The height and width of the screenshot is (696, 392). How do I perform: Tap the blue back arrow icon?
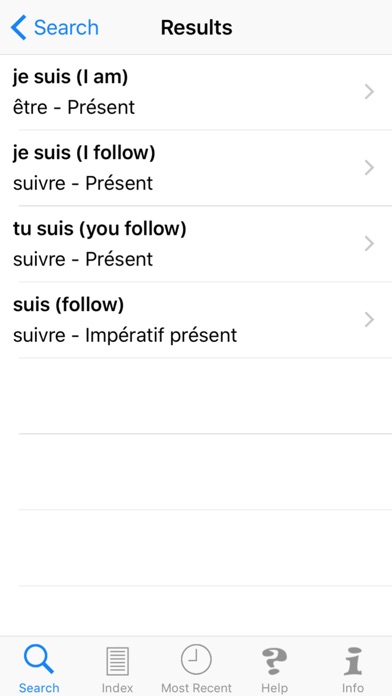coord(18,28)
